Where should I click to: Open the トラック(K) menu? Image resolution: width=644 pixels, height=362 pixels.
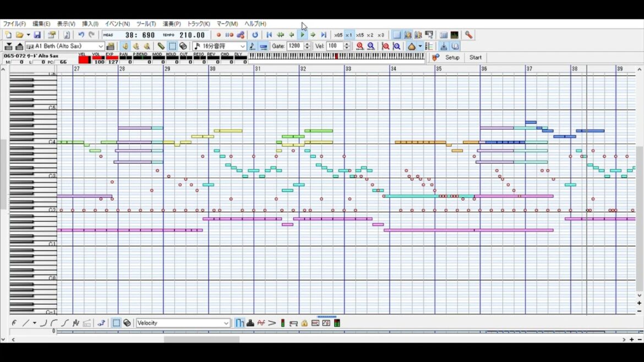pyautogui.click(x=198, y=24)
